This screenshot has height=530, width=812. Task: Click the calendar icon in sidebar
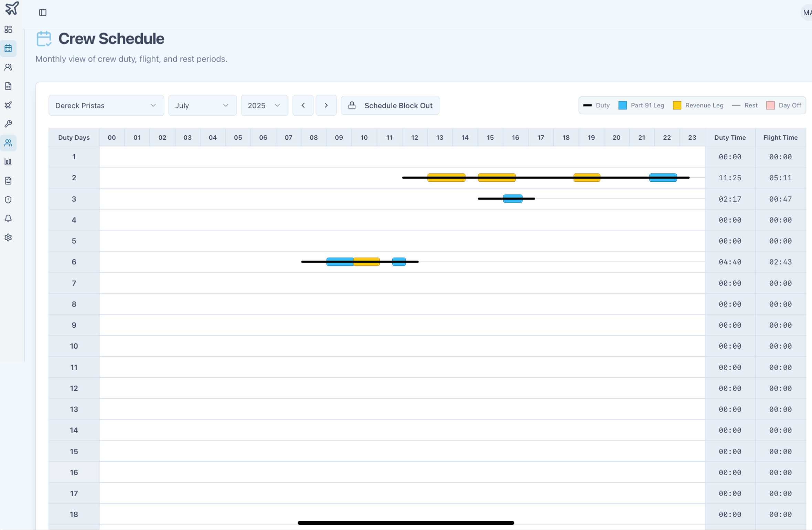coord(8,49)
